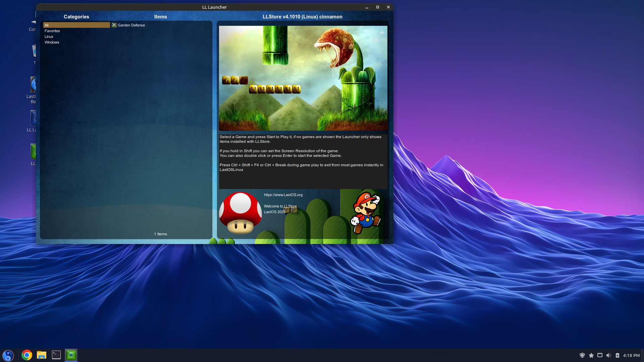The height and width of the screenshot is (362, 644).
Task: Click the LL Launcher taskbar button
Action: pyautogui.click(x=71, y=355)
